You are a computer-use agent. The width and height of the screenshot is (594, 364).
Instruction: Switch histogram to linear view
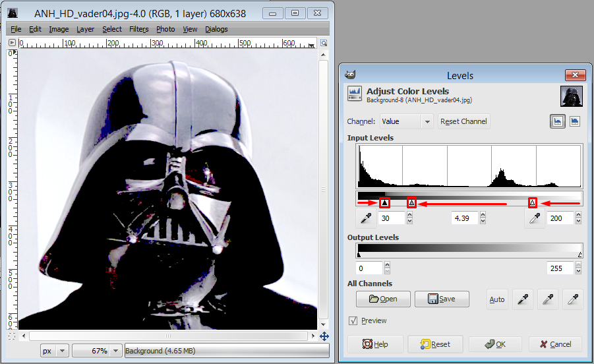[x=557, y=121]
